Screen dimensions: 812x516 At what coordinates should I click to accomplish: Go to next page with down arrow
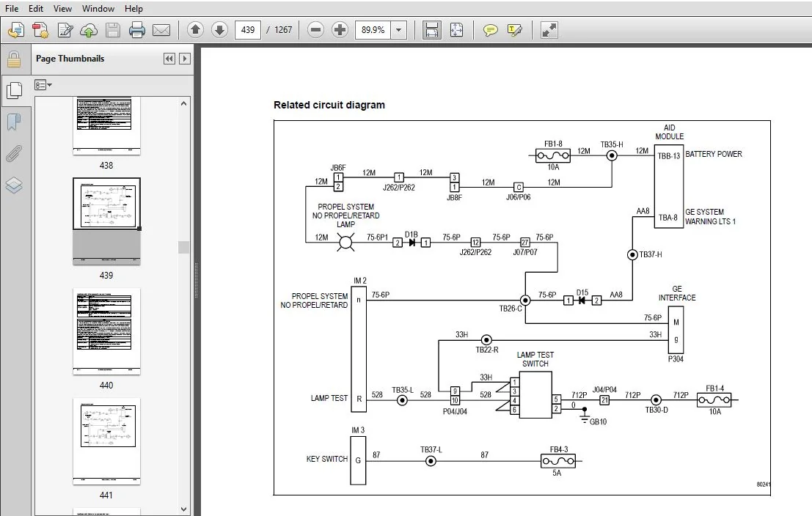(219, 30)
